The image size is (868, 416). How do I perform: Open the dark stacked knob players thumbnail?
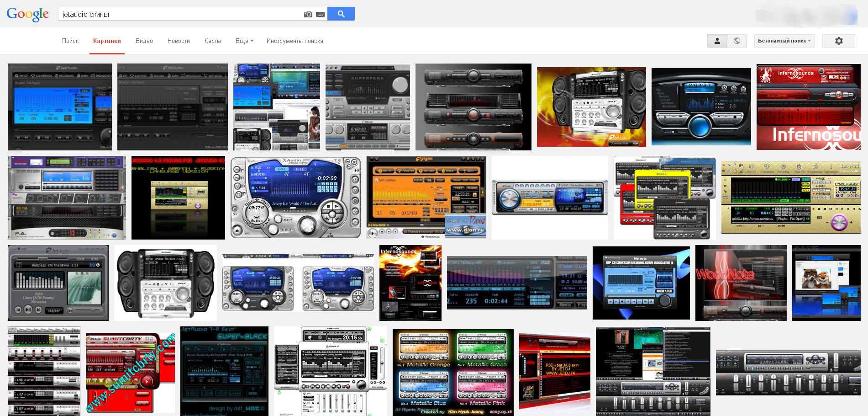click(x=473, y=107)
